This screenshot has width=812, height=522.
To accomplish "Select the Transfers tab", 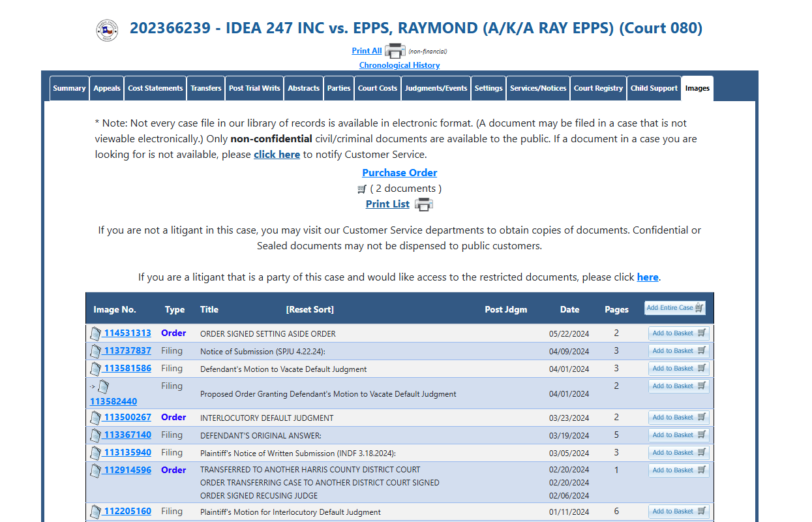I will (206, 89).
